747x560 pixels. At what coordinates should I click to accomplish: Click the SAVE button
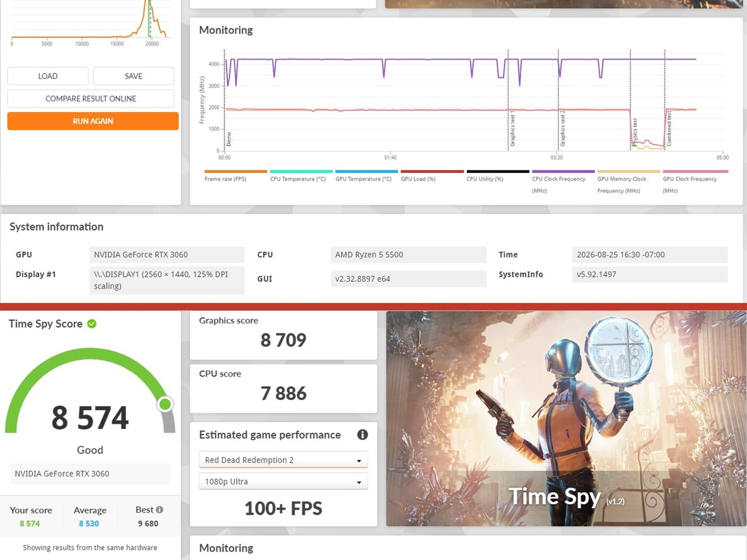click(x=133, y=76)
